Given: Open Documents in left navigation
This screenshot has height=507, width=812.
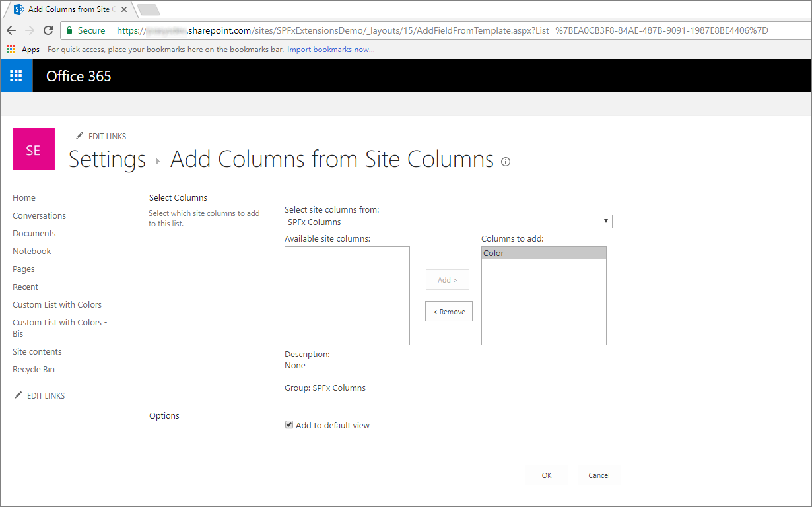Looking at the screenshot, I should (x=34, y=233).
